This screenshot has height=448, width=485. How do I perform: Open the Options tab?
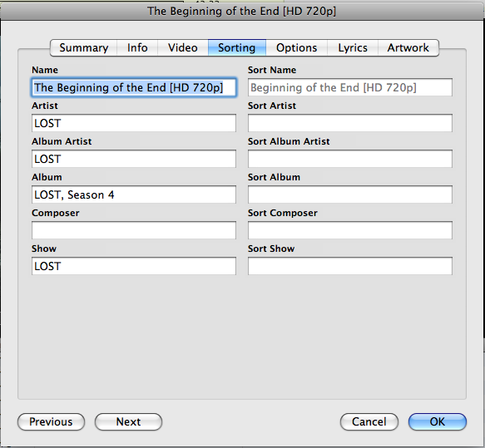coord(297,48)
